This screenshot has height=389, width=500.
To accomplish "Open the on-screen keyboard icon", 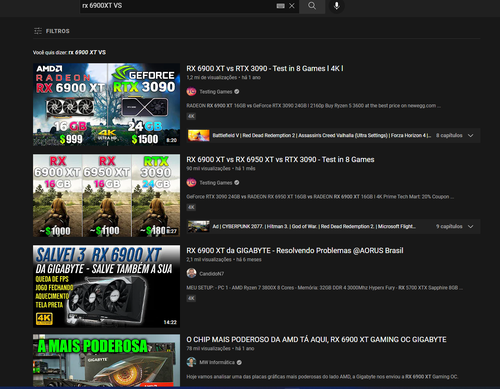I will (281, 6).
